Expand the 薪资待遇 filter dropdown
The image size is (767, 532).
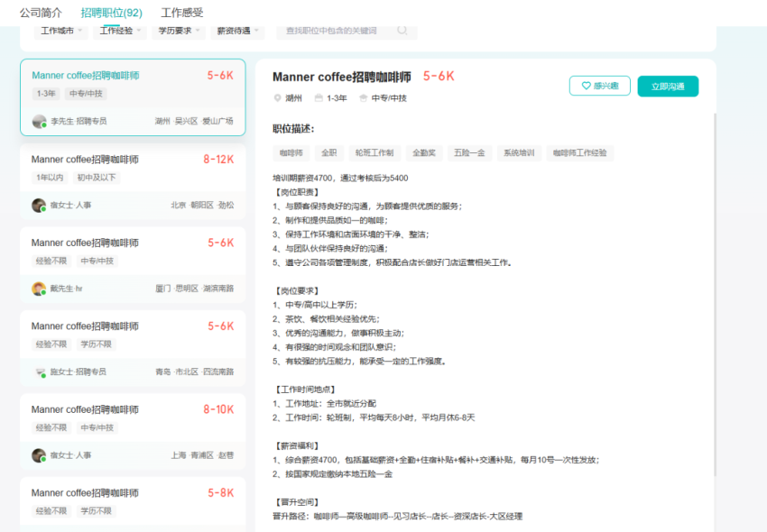point(237,31)
